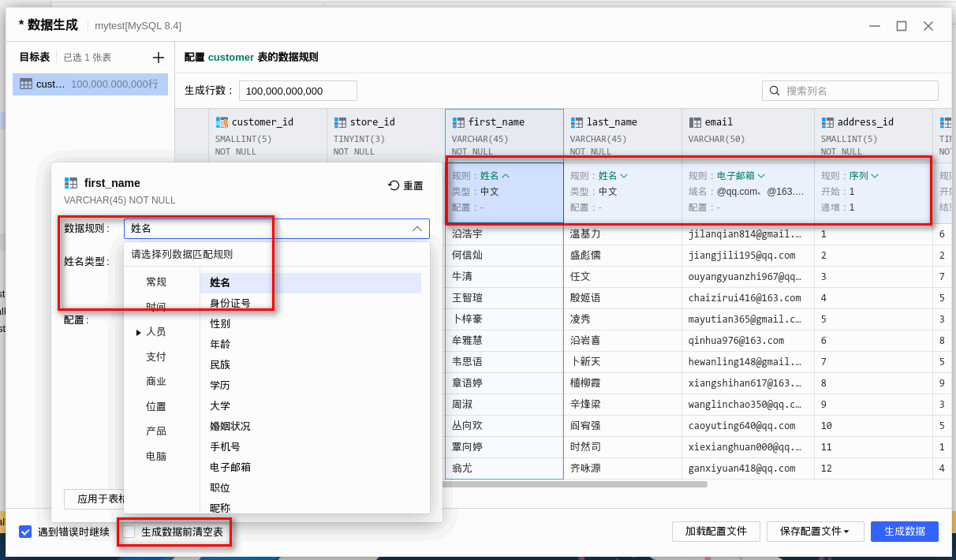This screenshot has width=956, height=560.
Task: Open the 数据规则 dropdown chevron
Action: 418,229
